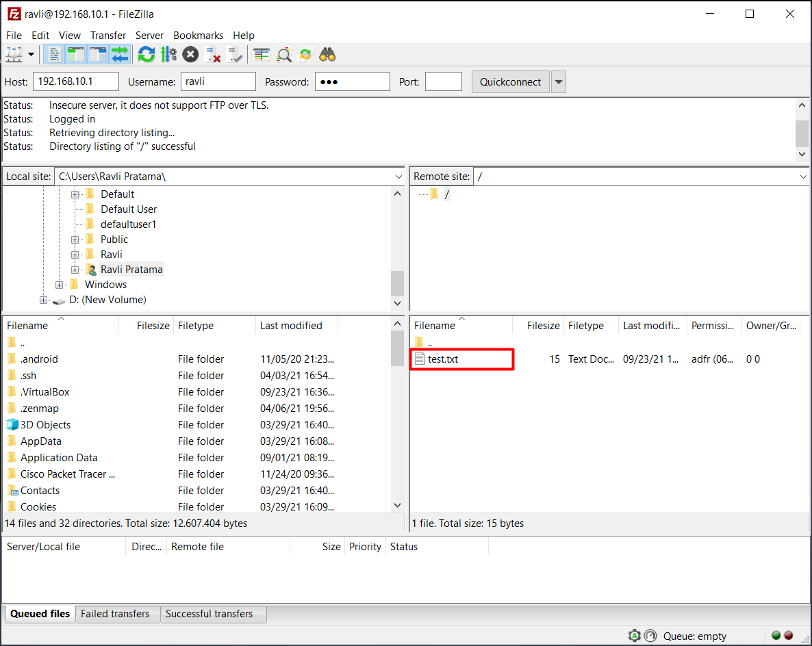Expand the Local site path dropdown
Viewport: 812px width, 646px height.
click(398, 177)
